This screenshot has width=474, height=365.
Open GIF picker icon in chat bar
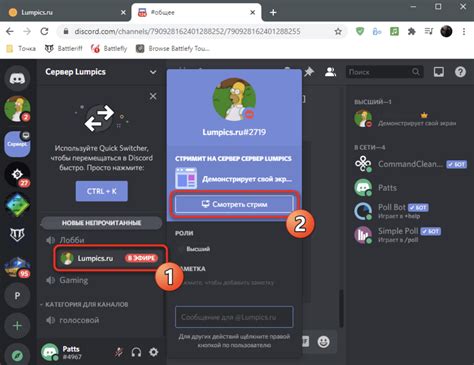306,341
